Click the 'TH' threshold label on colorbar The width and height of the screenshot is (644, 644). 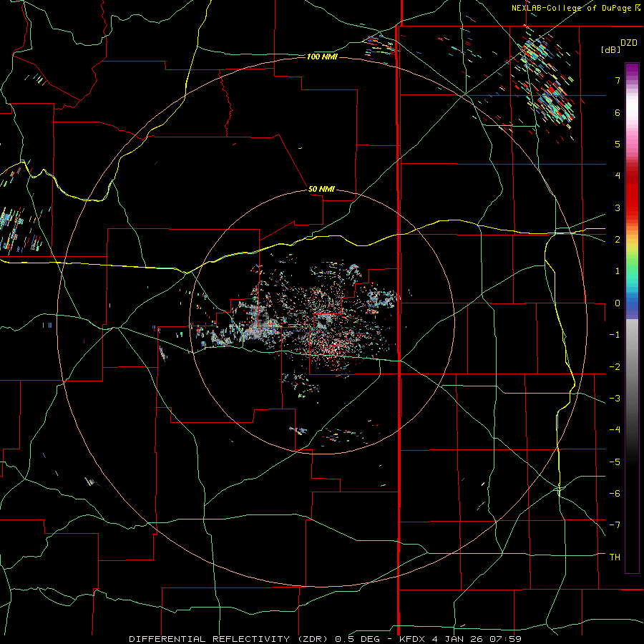[615, 557]
